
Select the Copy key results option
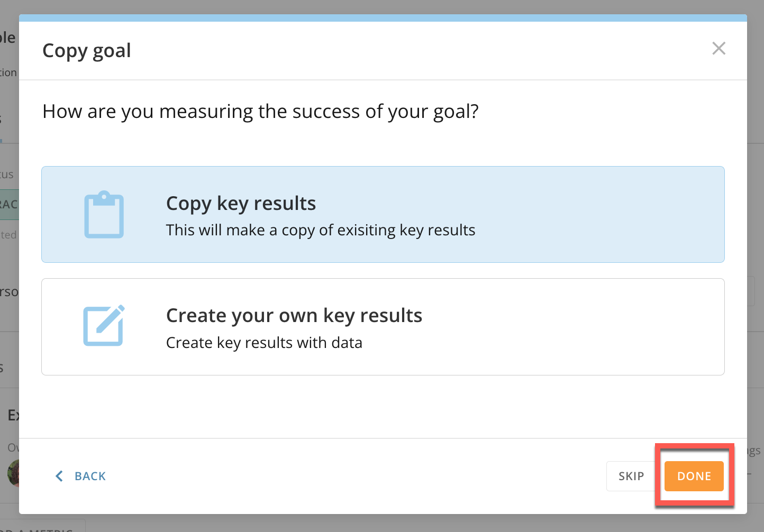pyautogui.click(x=383, y=215)
